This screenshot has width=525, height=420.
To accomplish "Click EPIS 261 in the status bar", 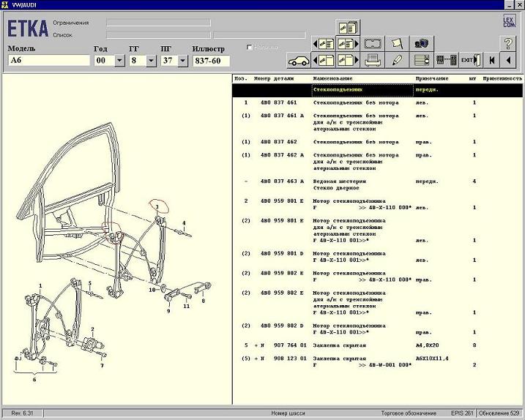I will [462, 413].
